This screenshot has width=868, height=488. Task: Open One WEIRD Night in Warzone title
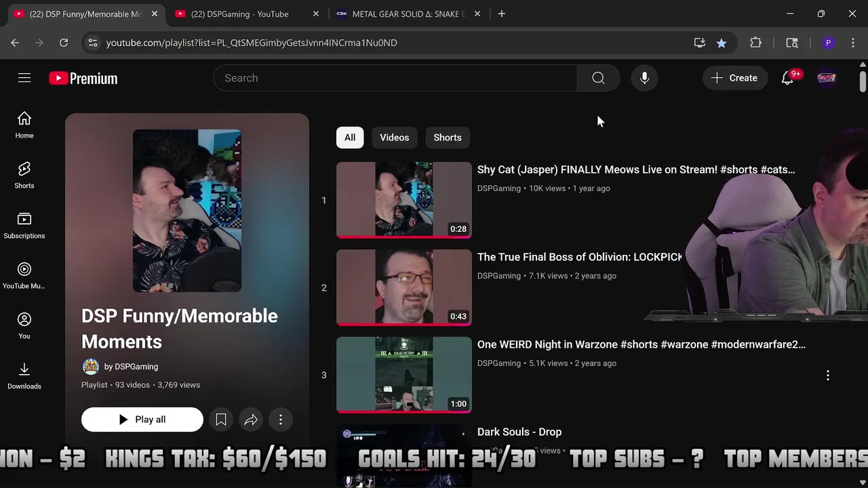coord(642,344)
